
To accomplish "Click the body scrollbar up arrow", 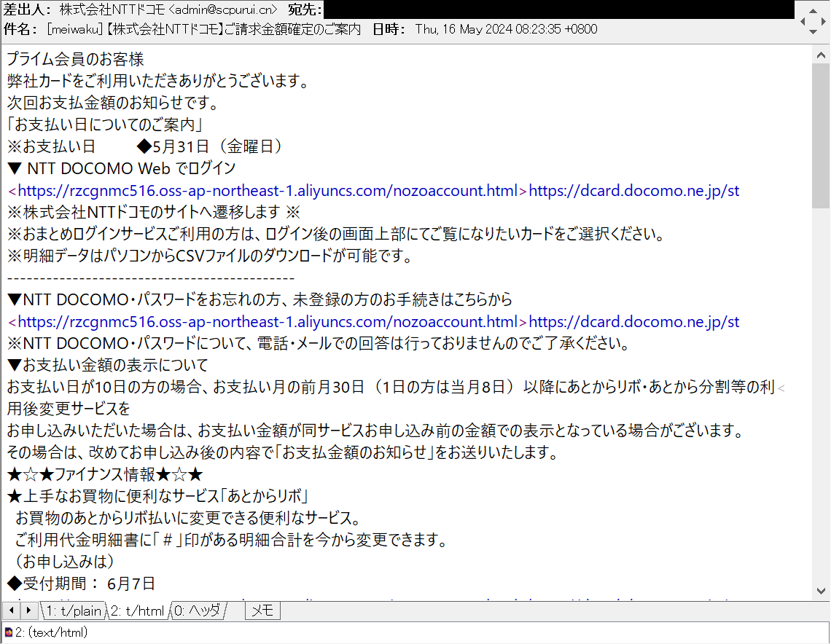I will (x=820, y=55).
